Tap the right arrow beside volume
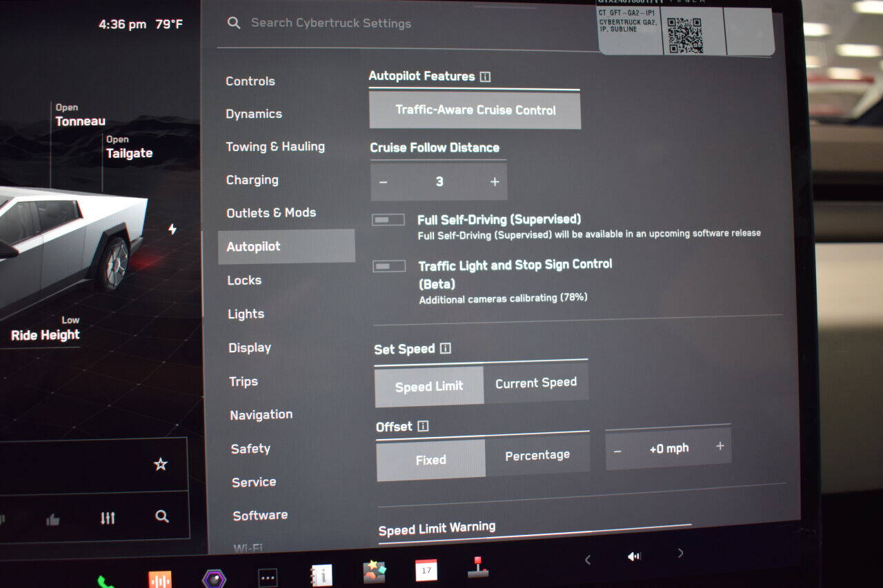 click(x=681, y=553)
